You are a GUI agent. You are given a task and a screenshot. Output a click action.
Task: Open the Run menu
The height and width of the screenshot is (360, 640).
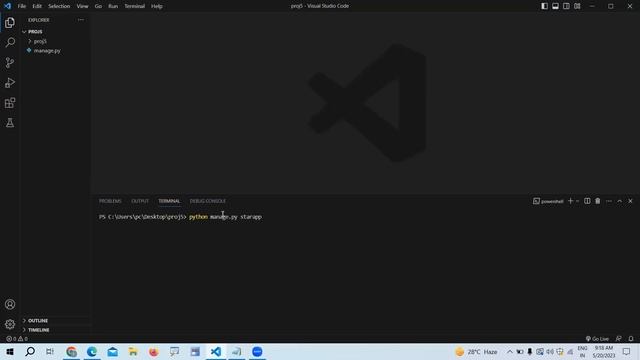113,6
